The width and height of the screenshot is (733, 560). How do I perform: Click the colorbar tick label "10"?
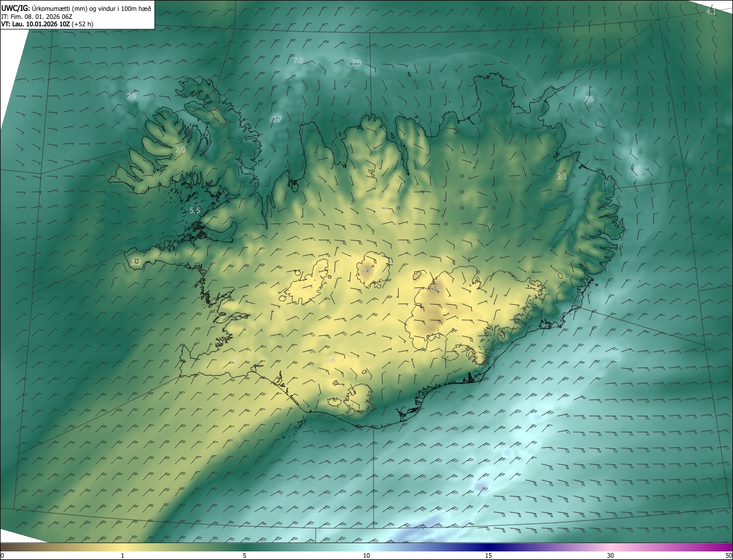click(366, 555)
